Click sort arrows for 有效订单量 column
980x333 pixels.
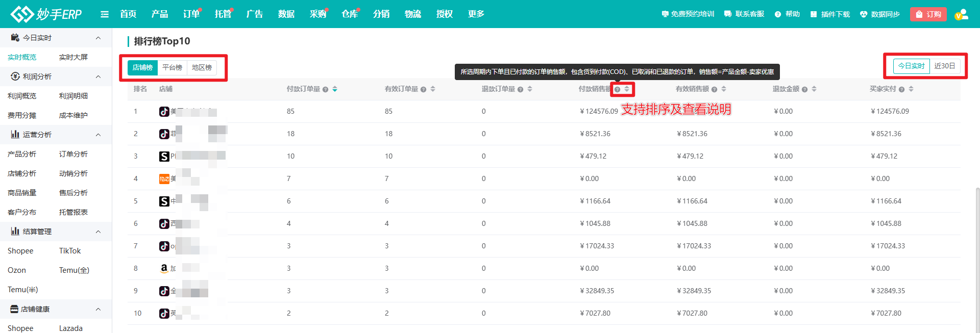tap(433, 89)
